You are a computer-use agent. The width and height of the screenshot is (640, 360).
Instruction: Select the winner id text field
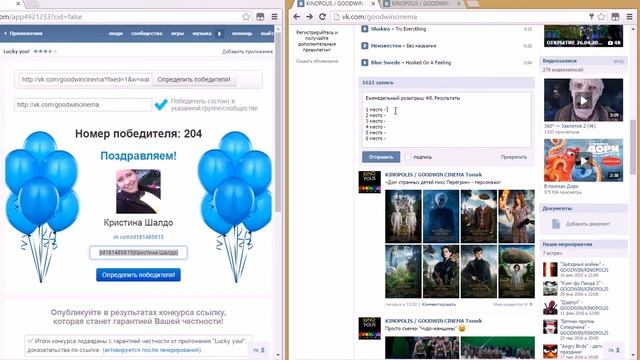(x=138, y=253)
